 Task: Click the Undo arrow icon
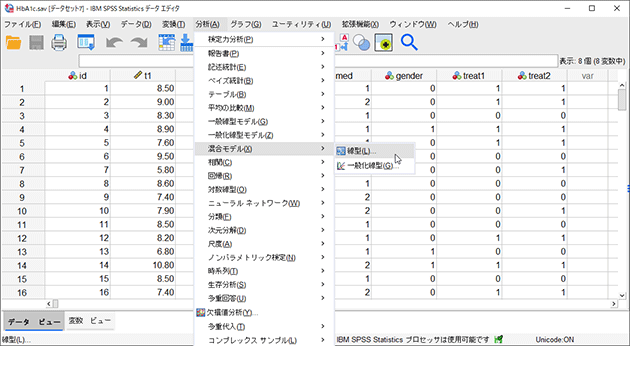115,43
